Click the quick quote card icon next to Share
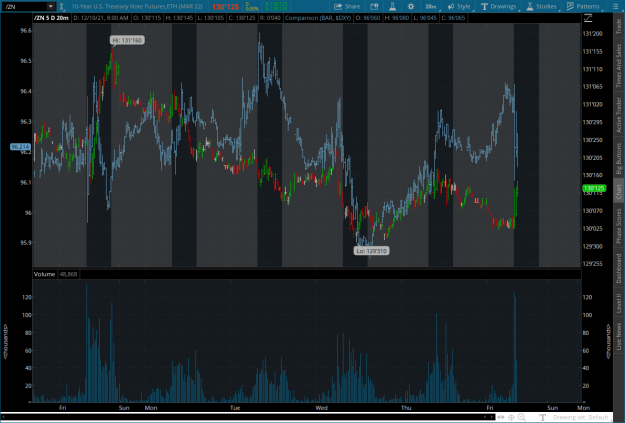 click(374, 6)
